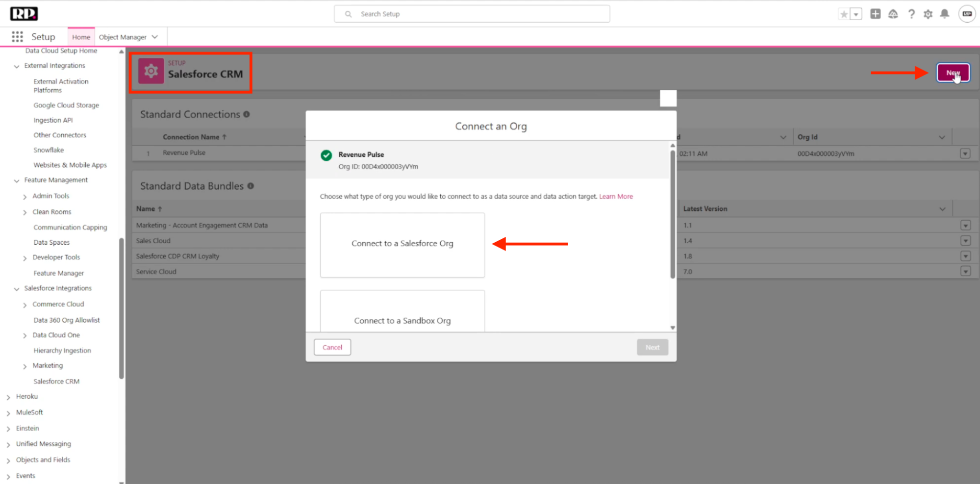Open the Global Actions plus icon
Image resolution: width=980 pixels, height=484 pixels.
coord(875,14)
